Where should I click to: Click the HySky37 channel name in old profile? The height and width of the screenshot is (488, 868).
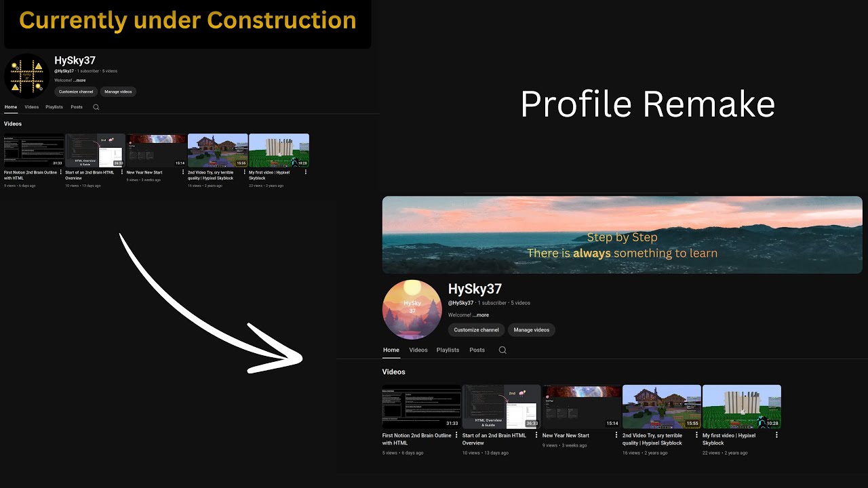point(75,60)
